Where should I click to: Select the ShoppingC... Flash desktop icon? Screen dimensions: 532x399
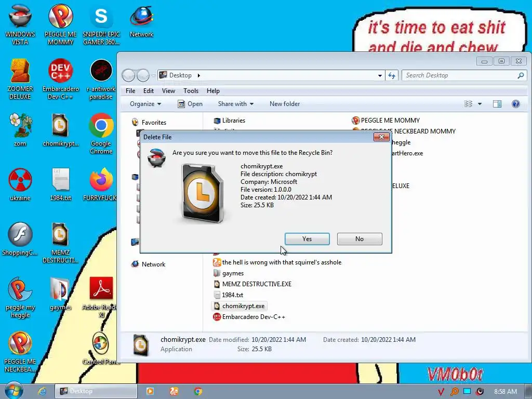(x=20, y=239)
